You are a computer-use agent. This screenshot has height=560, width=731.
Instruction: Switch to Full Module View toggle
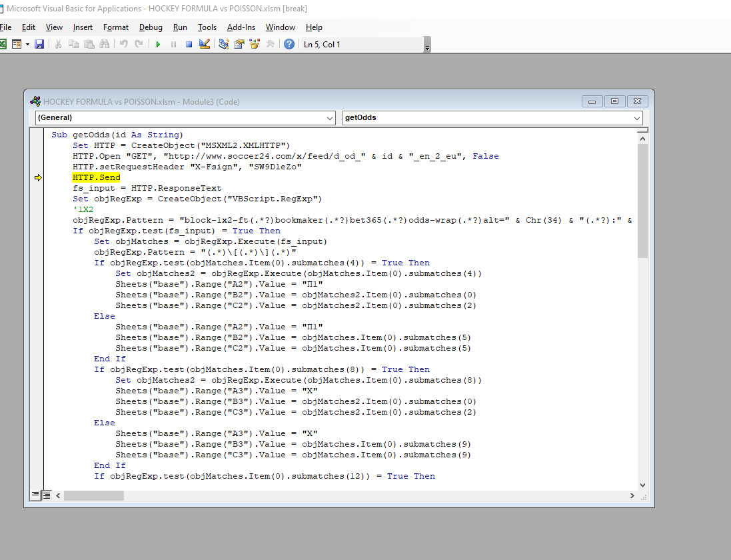[47, 495]
